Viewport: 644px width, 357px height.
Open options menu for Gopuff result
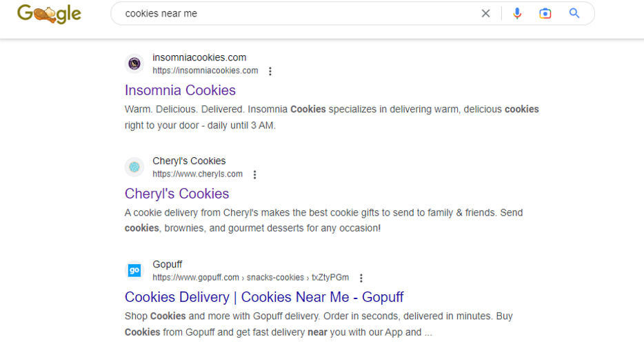tap(361, 278)
